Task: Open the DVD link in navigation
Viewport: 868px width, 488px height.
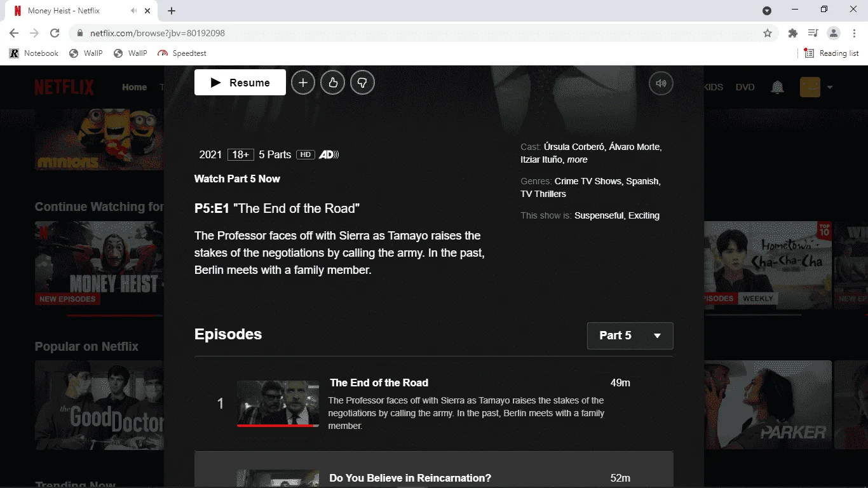Action: 745,87
